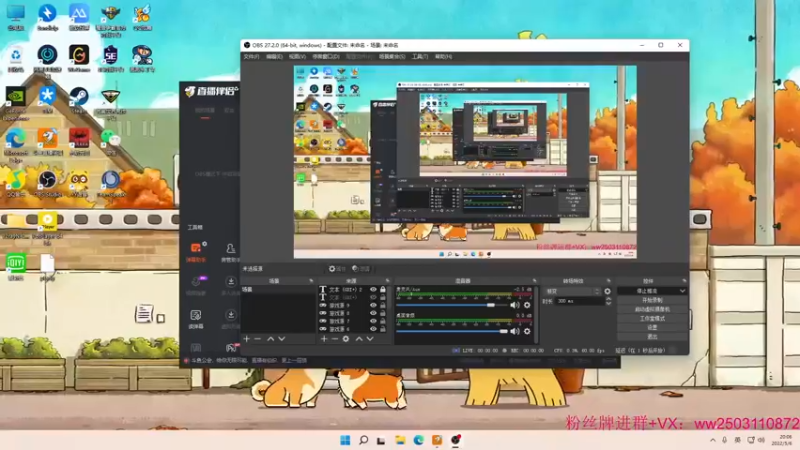This screenshot has width=800, height=450.
Task: Open the OBS Studio desktop shortcut
Action: (47, 184)
